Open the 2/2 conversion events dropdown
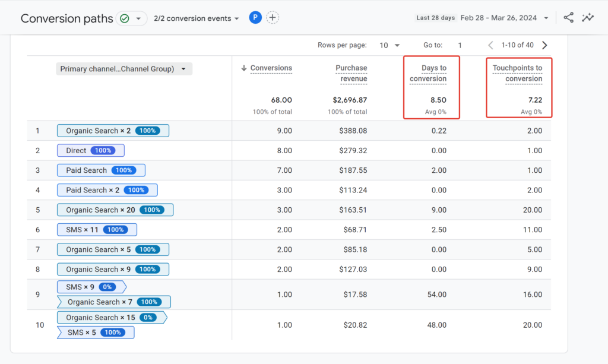Screen dimensions: 608x364 coord(196,18)
